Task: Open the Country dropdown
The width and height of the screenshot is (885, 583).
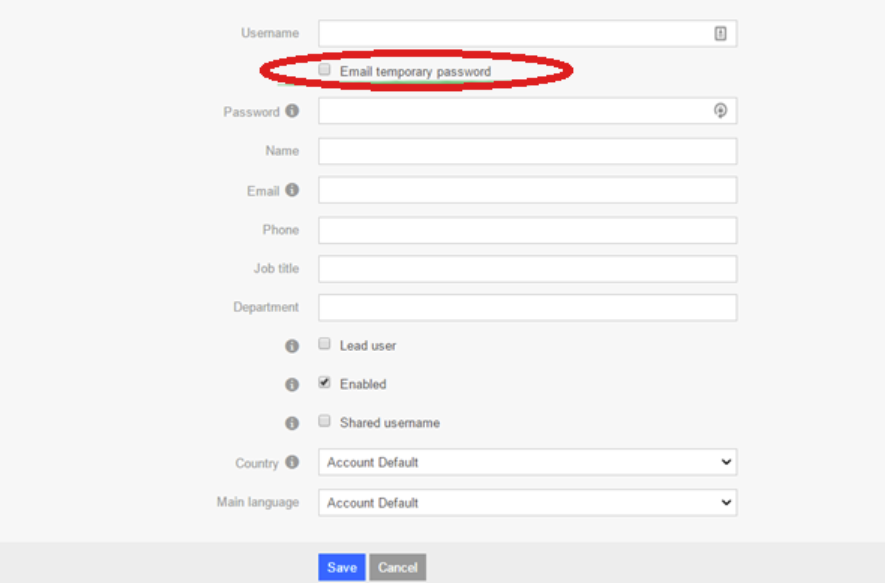Action: (x=527, y=462)
